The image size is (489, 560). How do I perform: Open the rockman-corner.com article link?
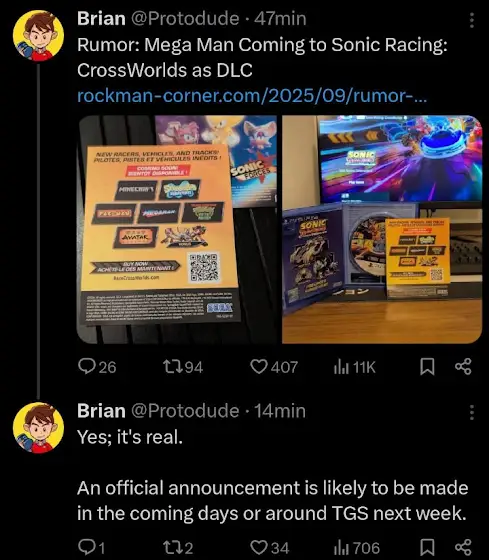[x=252, y=96]
